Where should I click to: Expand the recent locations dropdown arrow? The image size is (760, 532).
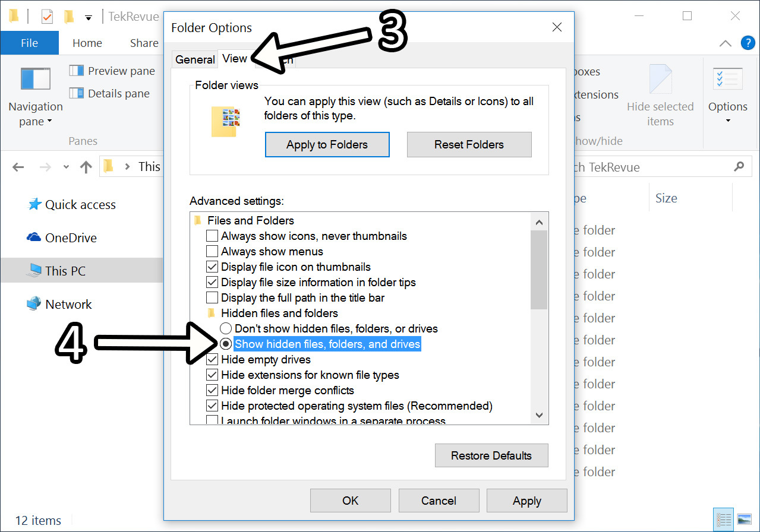pos(66,167)
